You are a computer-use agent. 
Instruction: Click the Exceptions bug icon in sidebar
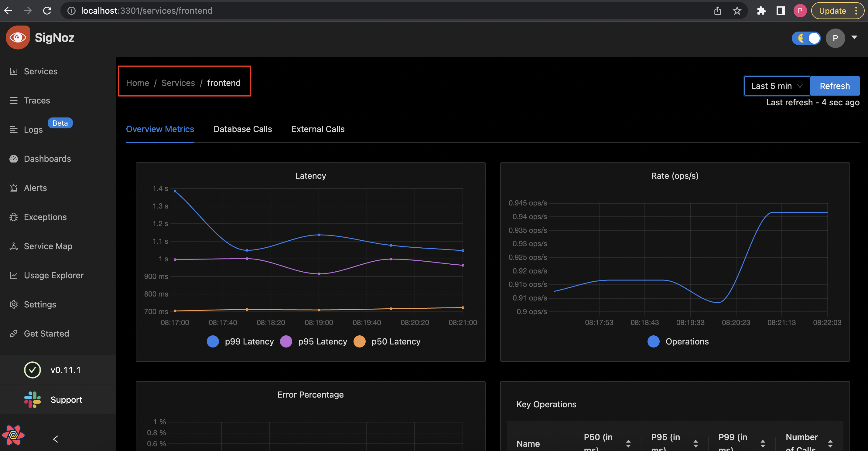(13, 217)
